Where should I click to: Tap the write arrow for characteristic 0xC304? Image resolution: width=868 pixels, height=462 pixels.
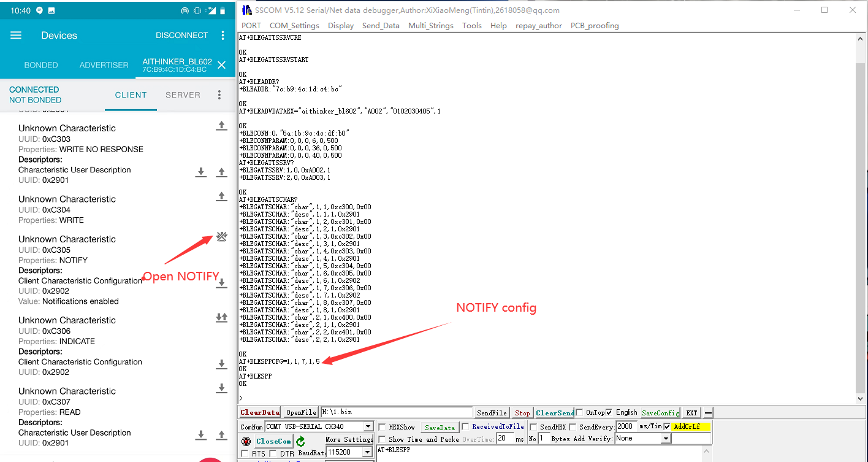click(x=222, y=197)
